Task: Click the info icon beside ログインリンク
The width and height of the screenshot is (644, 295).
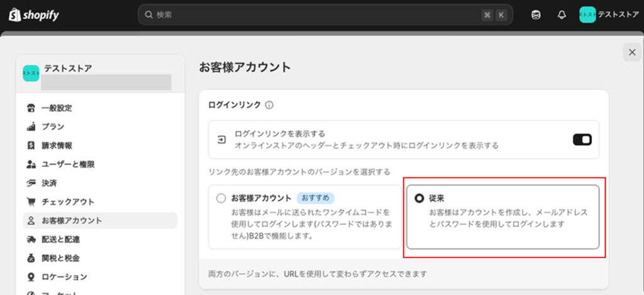Action: tap(269, 105)
